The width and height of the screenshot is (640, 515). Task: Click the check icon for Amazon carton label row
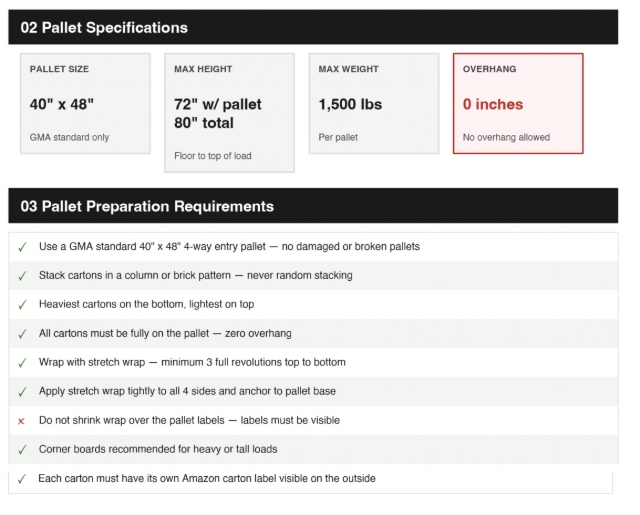22,479
